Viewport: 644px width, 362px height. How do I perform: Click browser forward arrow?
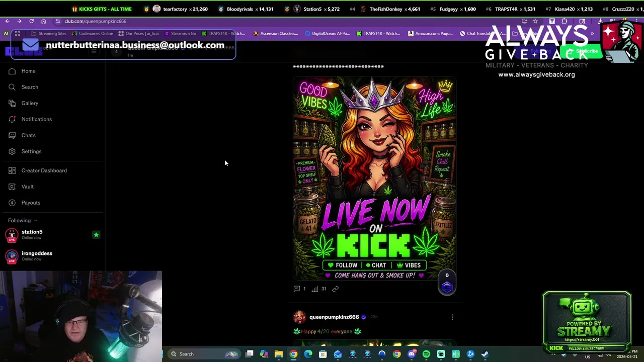(x=19, y=21)
